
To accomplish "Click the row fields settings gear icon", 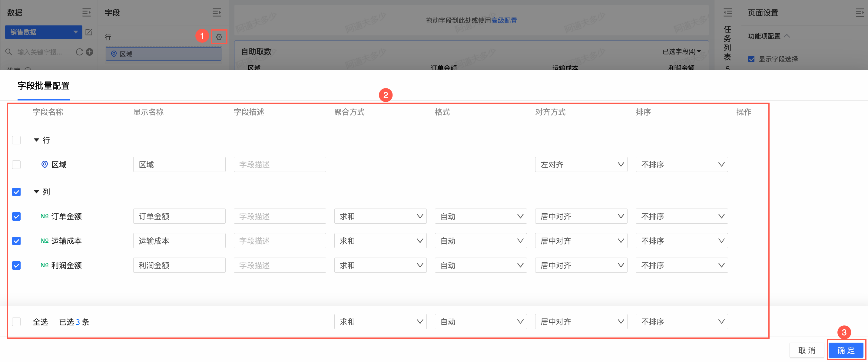I will point(219,37).
